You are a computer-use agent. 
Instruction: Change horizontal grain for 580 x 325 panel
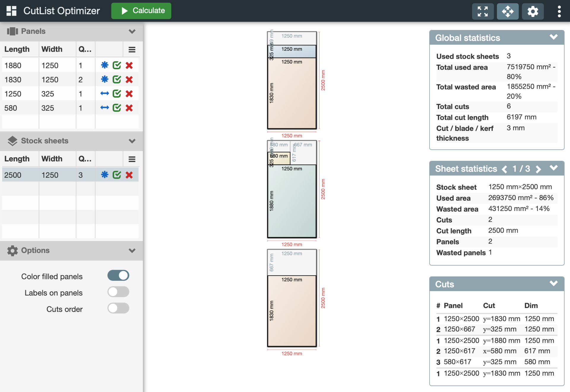pyautogui.click(x=104, y=108)
